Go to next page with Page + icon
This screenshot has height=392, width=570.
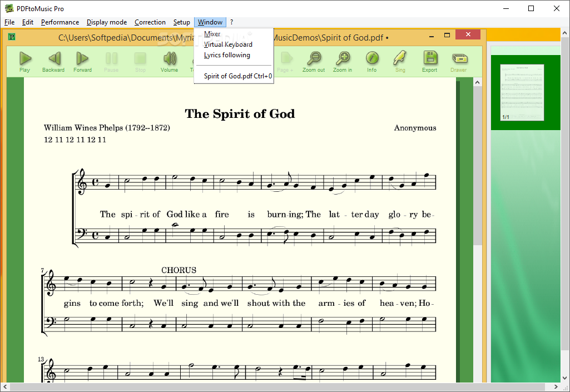(286, 62)
